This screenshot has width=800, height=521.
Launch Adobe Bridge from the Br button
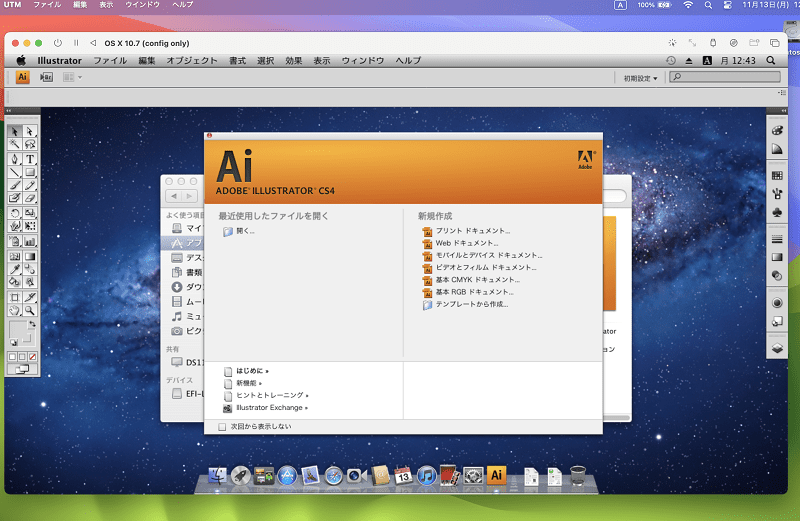pyautogui.click(x=46, y=77)
